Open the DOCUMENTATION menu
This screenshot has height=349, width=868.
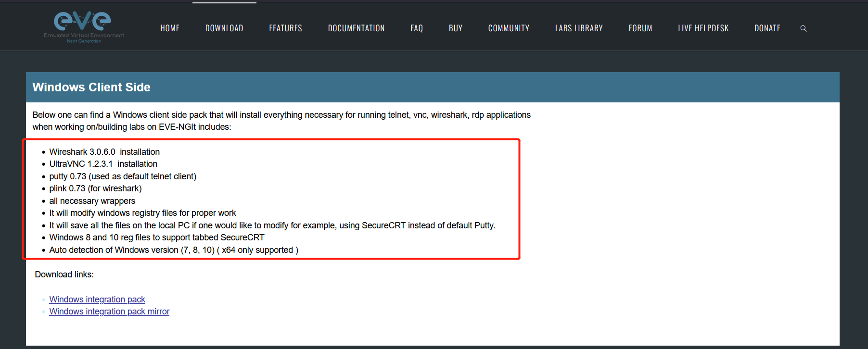pyautogui.click(x=356, y=28)
